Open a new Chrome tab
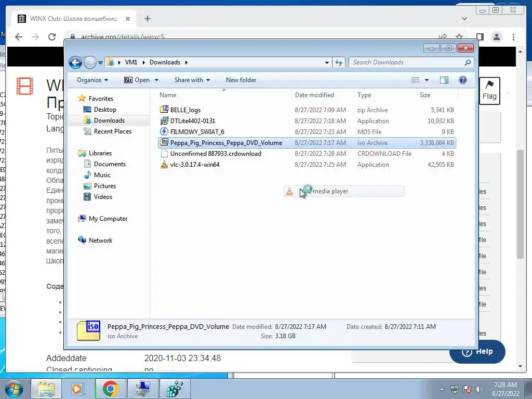Image resolution: width=532 pixels, height=399 pixels. (x=147, y=19)
